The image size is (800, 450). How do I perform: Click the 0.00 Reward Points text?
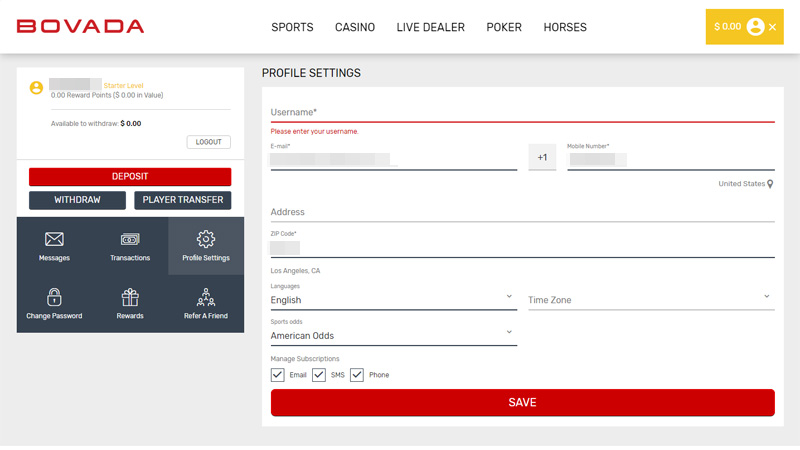(107, 95)
